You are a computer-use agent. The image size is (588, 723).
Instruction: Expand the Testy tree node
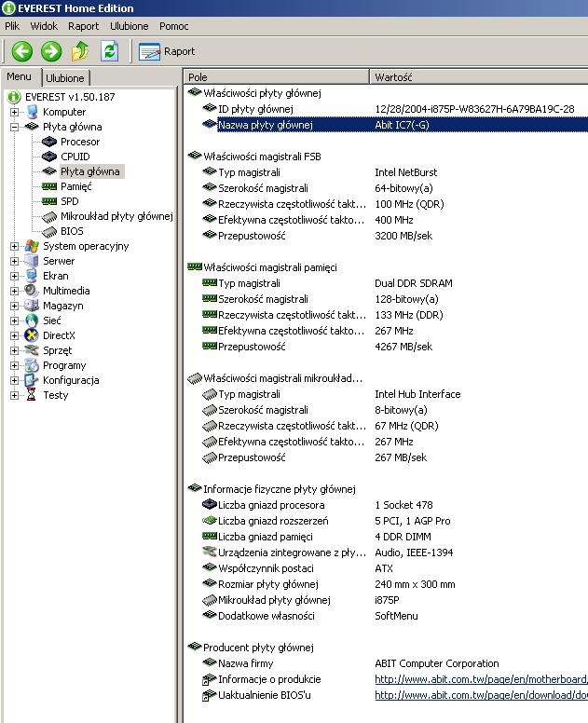[x=14, y=395]
